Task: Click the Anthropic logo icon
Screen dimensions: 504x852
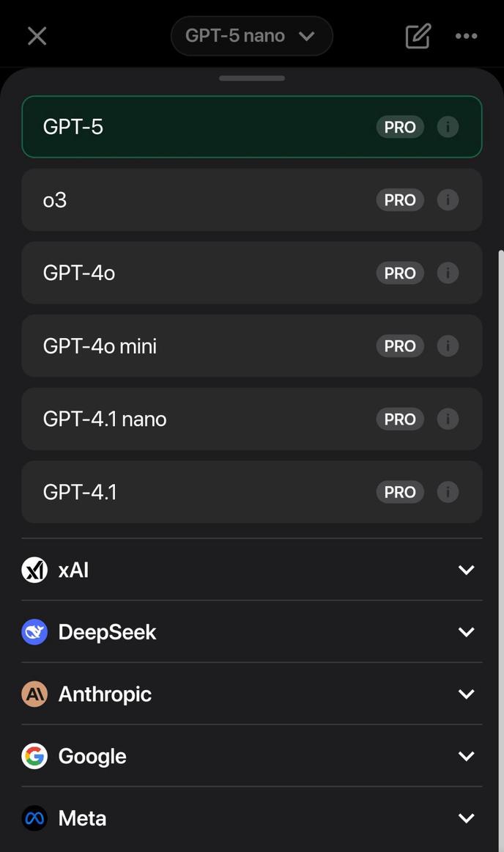Action: click(x=34, y=692)
